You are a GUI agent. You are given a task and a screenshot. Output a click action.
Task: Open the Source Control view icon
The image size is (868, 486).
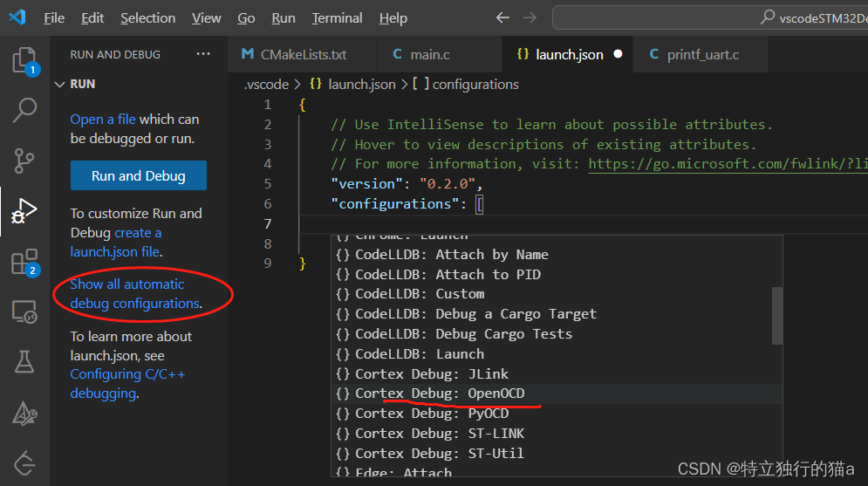[x=24, y=161]
